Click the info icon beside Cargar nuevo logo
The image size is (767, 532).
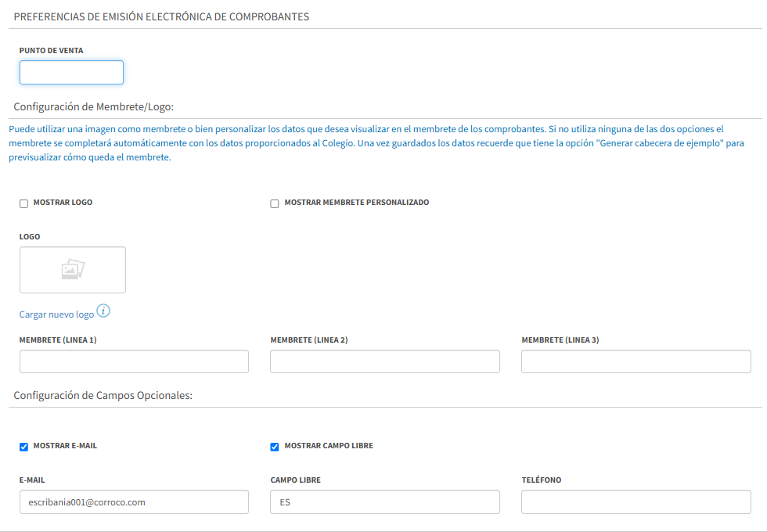(x=103, y=311)
